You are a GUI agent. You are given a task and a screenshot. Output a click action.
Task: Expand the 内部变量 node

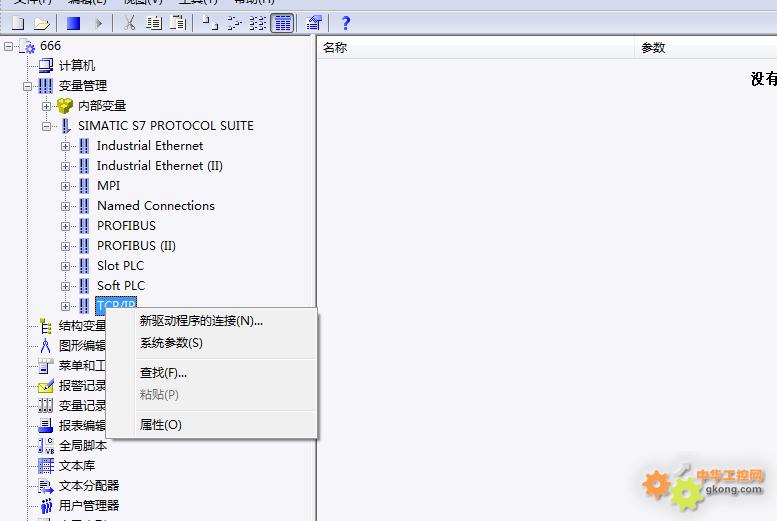[47, 106]
